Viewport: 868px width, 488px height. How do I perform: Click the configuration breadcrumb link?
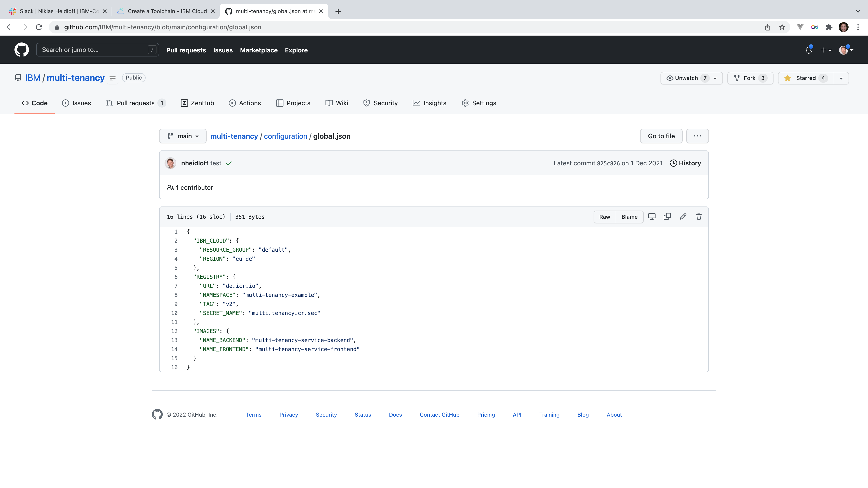click(285, 136)
